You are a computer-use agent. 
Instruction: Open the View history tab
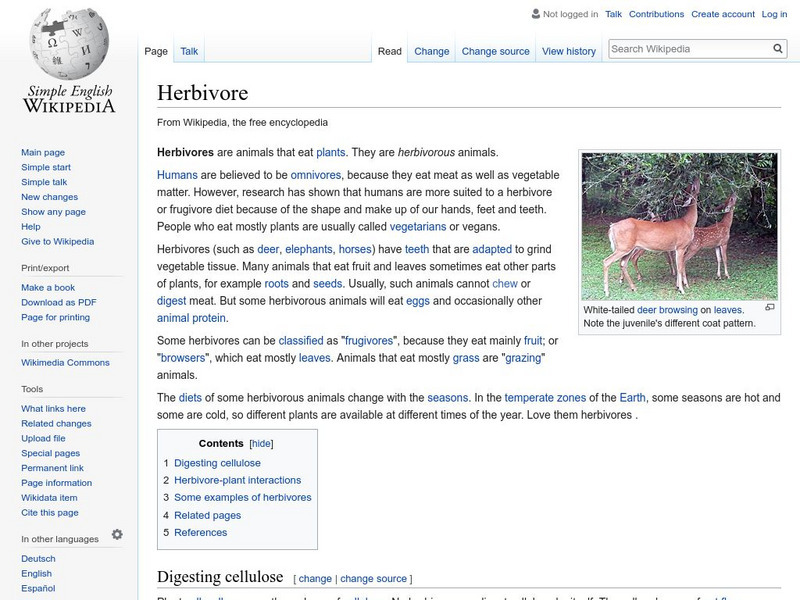click(x=569, y=50)
